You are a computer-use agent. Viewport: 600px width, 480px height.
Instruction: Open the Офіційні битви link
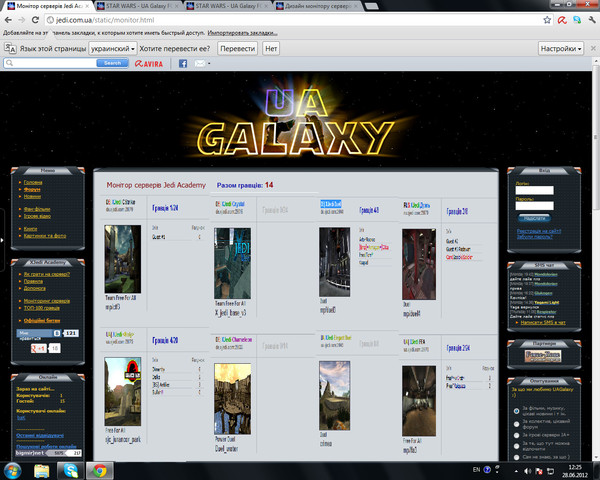[42, 320]
